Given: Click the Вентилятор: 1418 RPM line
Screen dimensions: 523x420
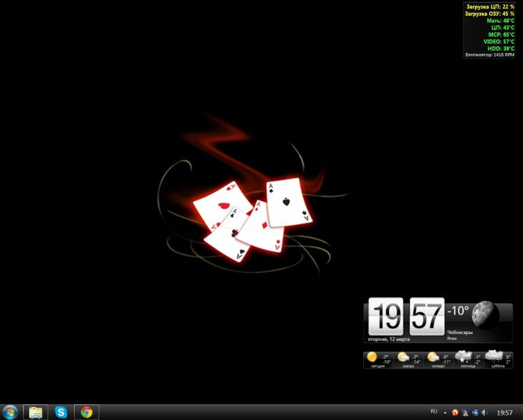Looking at the screenshot, I should (489, 55).
